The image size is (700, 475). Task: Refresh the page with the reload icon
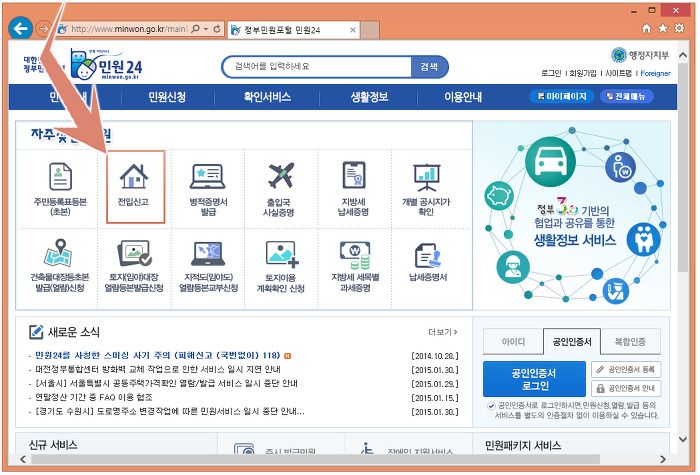click(x=217, y=29)
